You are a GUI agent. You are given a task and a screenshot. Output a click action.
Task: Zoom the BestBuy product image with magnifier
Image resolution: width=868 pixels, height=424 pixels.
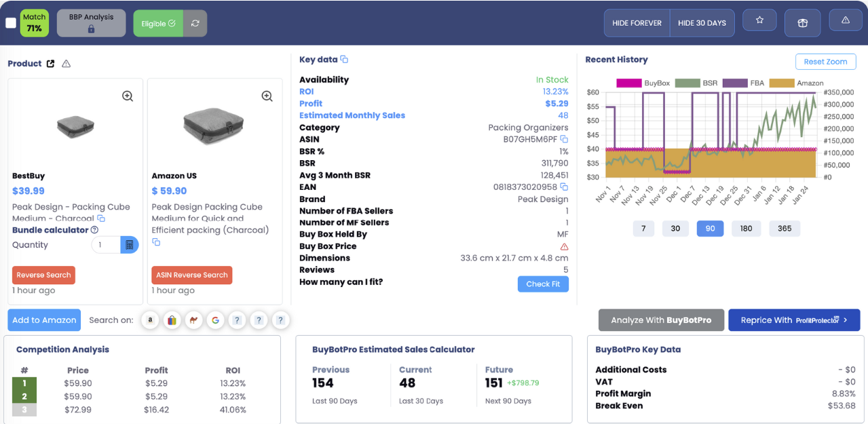pyautogui.click(x=128, y=96)
